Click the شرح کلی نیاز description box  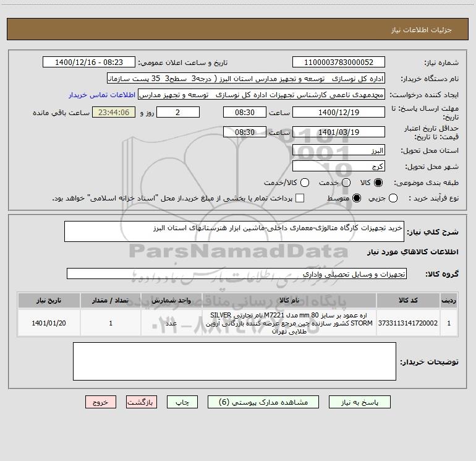coord(234,231)
